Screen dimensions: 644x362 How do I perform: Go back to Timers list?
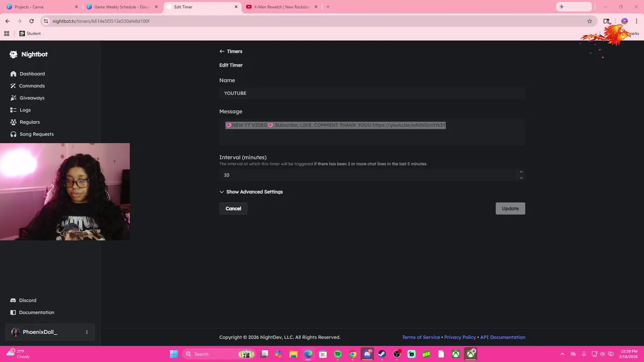pos(231,51)
